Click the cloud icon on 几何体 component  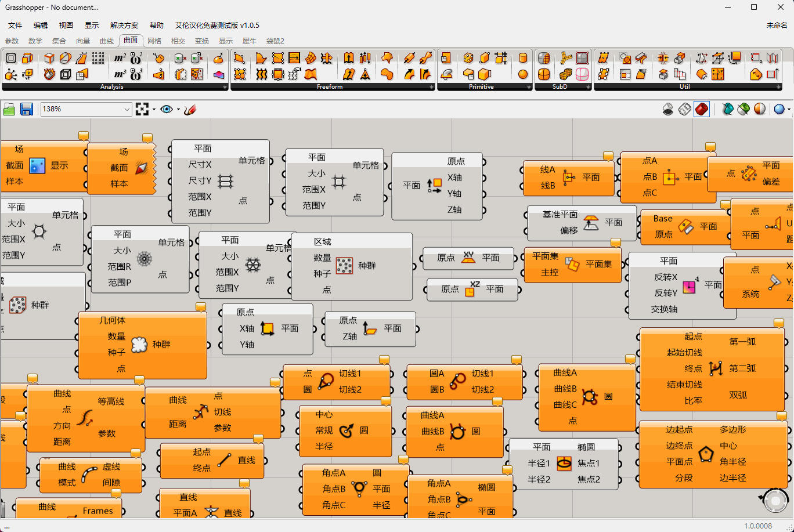pyautogui.click(x=139, y=345)
